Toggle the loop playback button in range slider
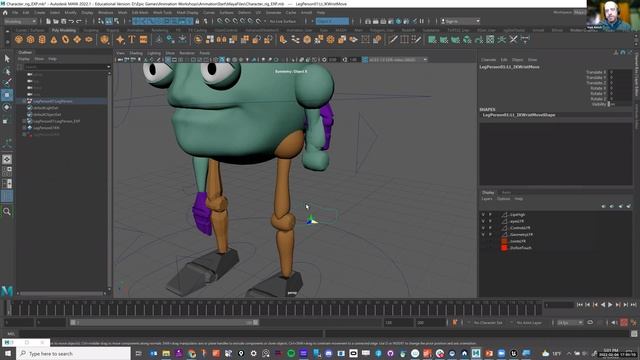Screen dimensions: 640x360 click(590, 322)
